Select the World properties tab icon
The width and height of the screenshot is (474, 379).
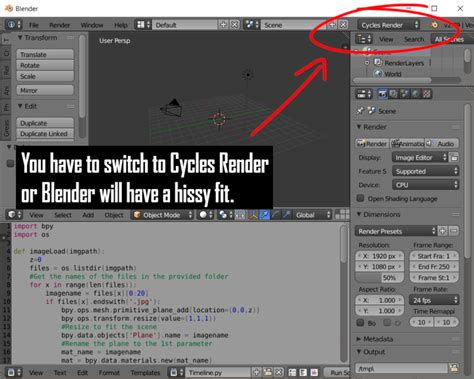tap(415, 94)
